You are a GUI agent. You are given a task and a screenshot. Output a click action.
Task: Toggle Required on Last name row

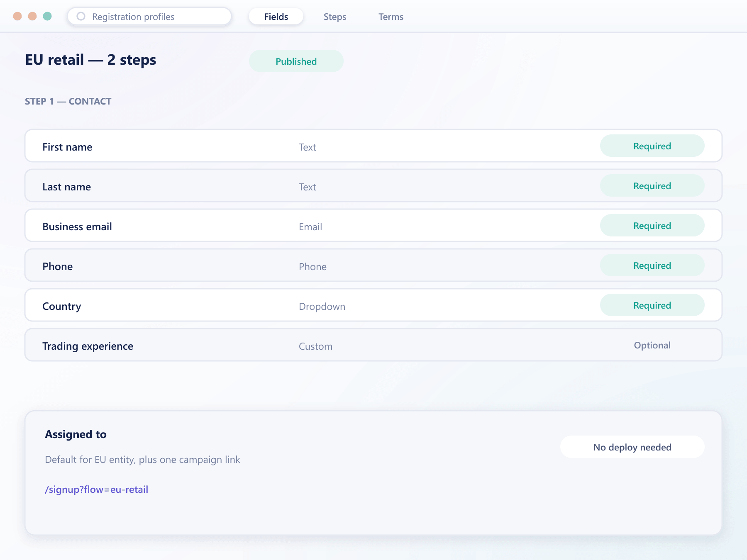tap(652, 185)
